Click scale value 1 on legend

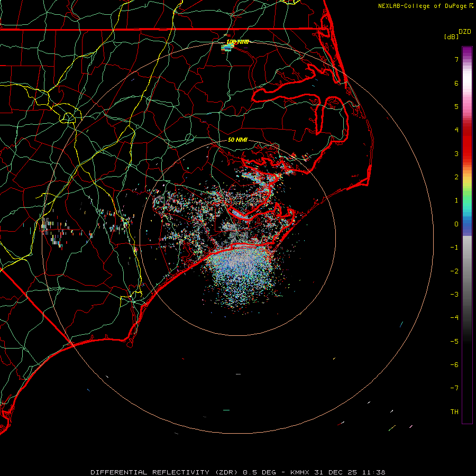tap(456, 200)
